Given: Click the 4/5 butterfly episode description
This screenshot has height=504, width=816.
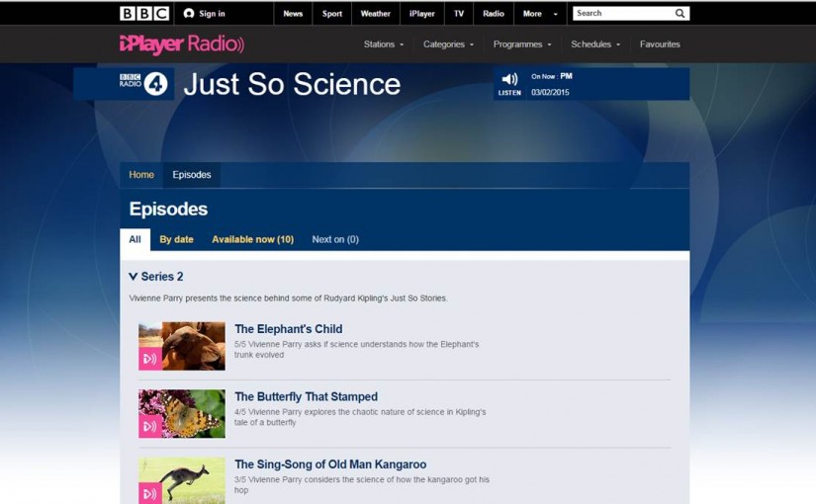Looking at the screenshot, I should pyautogui.click(x=360, y=417).
